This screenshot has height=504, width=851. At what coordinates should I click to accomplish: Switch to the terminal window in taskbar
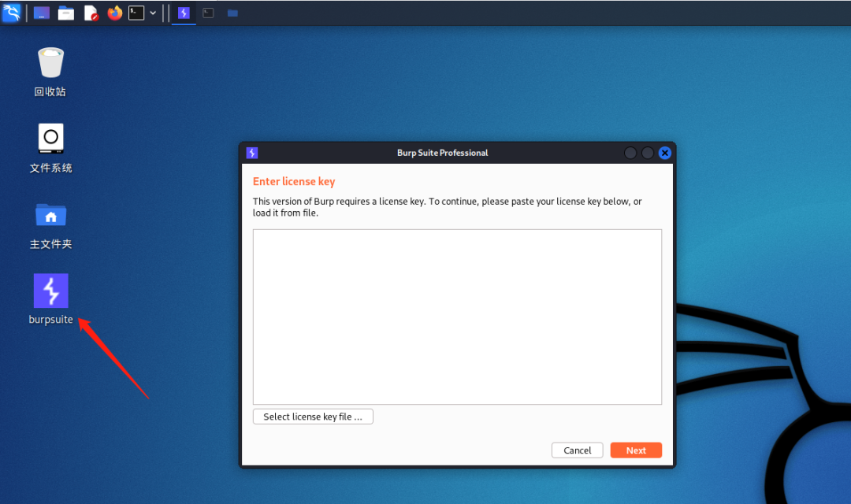[x=208, y=13]
